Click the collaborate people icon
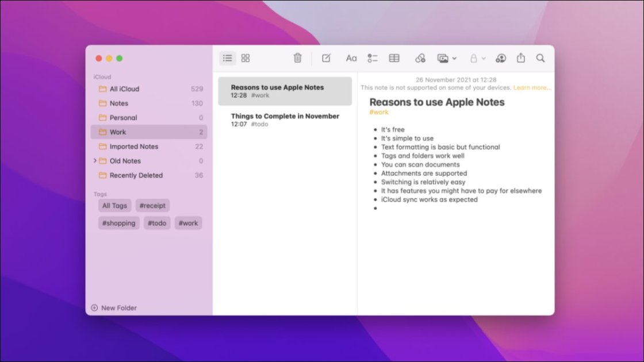 (501, 58)
